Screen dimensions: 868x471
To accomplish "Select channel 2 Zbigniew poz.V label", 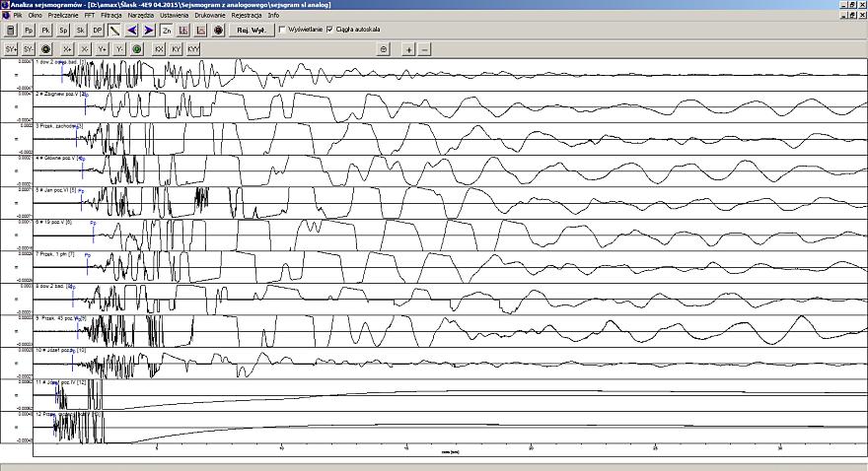I will tap(60, 94).
